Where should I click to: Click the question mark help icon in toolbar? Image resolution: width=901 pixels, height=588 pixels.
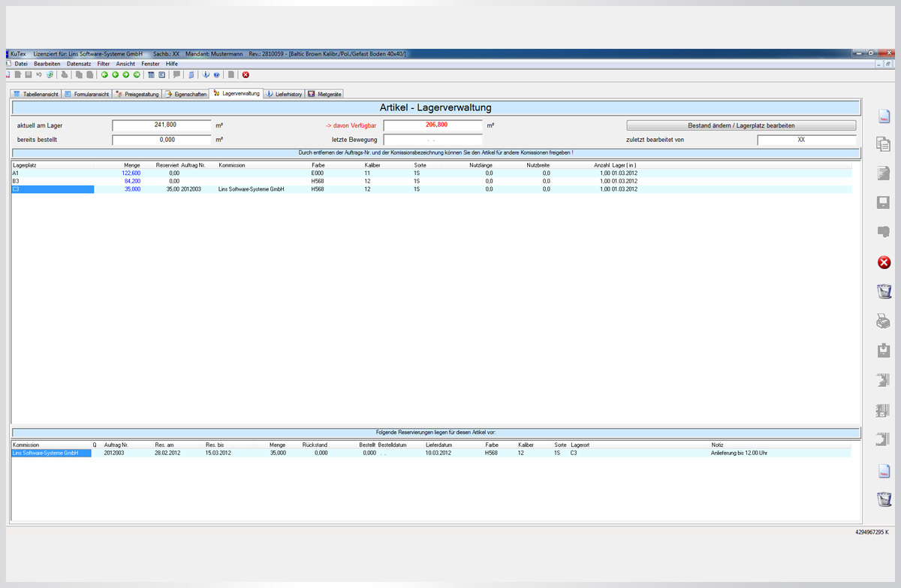coord(216,74)
